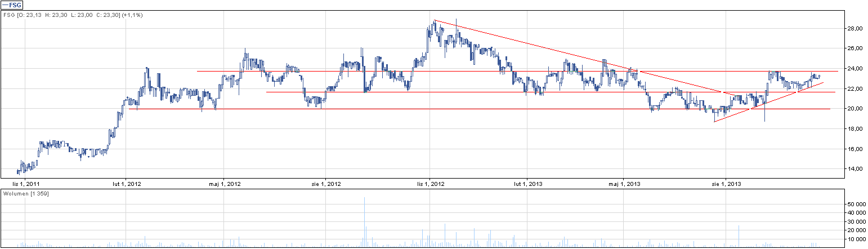Image resolution: width=868 pixels, height=249 pixels.
Task: Click the FSG O/H/L/C quote readout
Action: tap(73, 15)
